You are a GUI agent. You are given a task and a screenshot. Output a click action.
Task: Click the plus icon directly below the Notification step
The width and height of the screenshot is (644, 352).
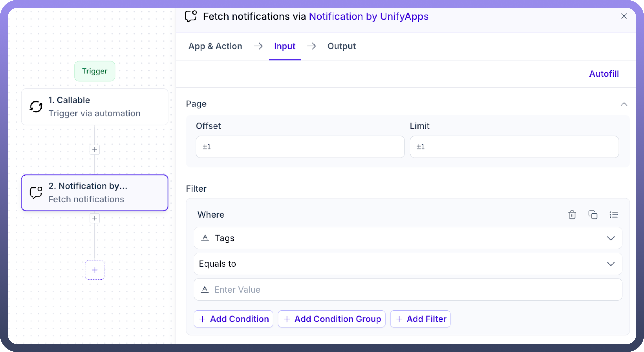[x=94, y=218]
